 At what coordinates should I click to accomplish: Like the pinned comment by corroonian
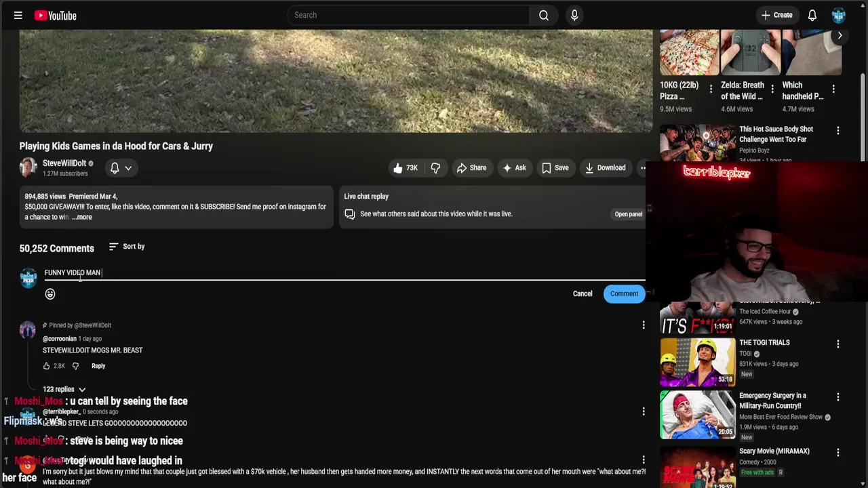(x=47, y=366)
